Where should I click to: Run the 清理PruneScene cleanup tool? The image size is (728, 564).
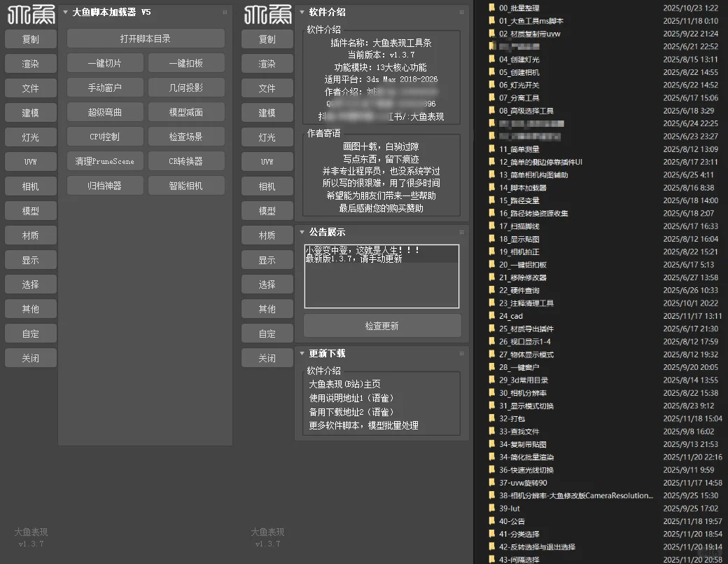click(104, 161)
